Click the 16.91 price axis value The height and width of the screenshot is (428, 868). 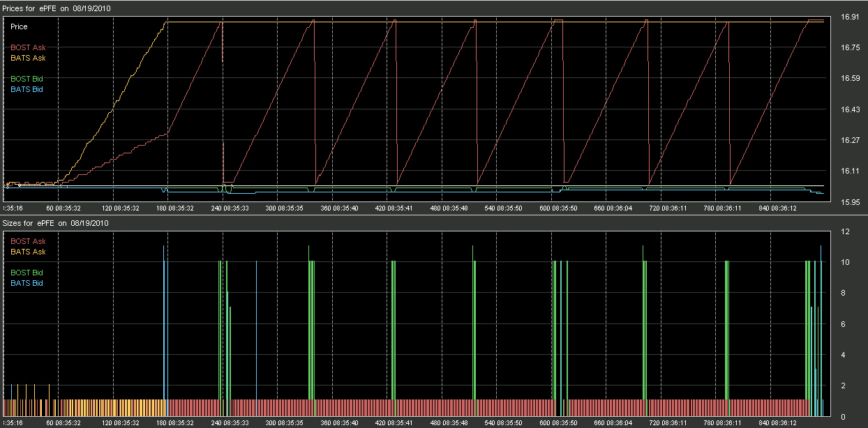pos(850,17)
